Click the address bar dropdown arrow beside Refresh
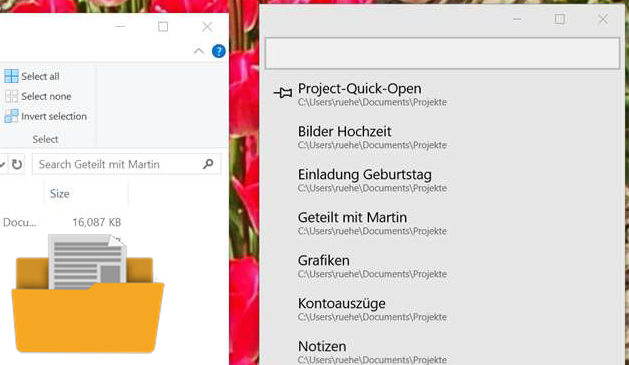The height and width of the screenshot is (365, 629). tap(2, 164)
